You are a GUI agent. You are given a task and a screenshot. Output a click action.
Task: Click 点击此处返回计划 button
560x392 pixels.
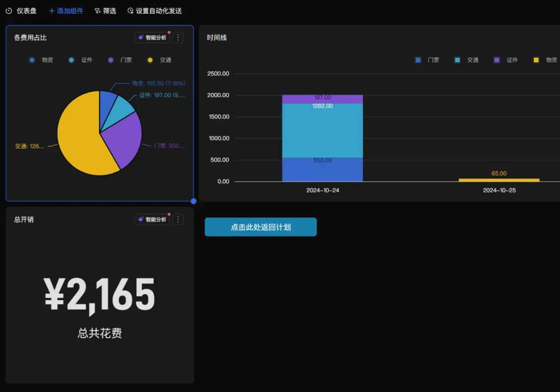(x=260, y=227)
